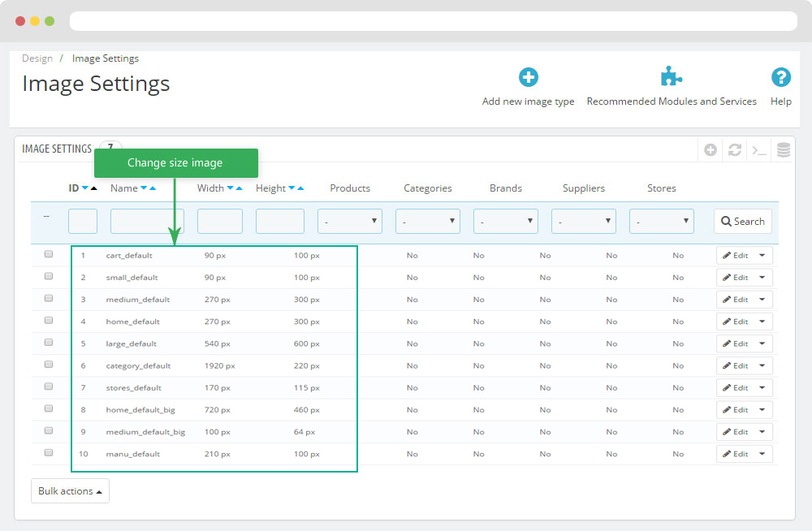Select the large_default row checkbox
Viewport: 812px width, 531px height.
click(49, 343)
